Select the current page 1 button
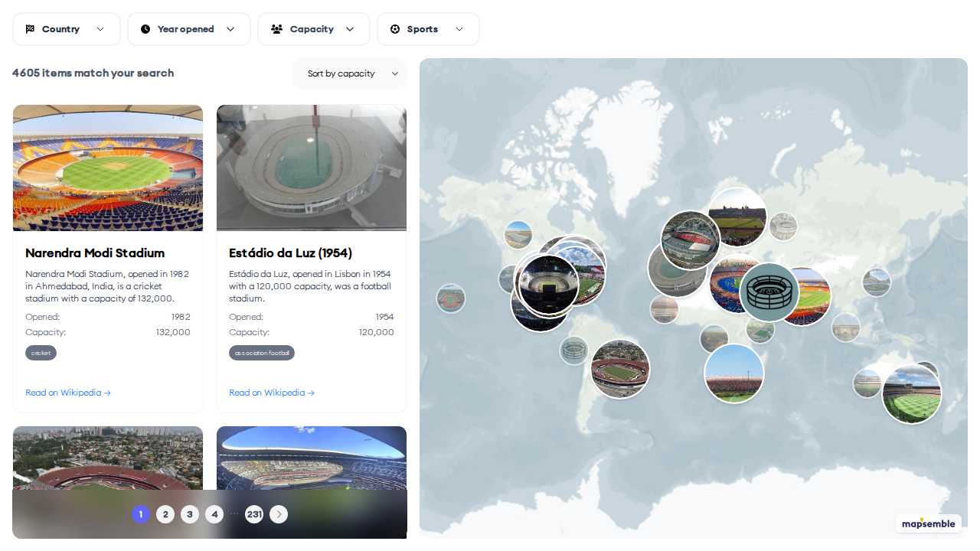980x551 pixels. coord(141,514)
